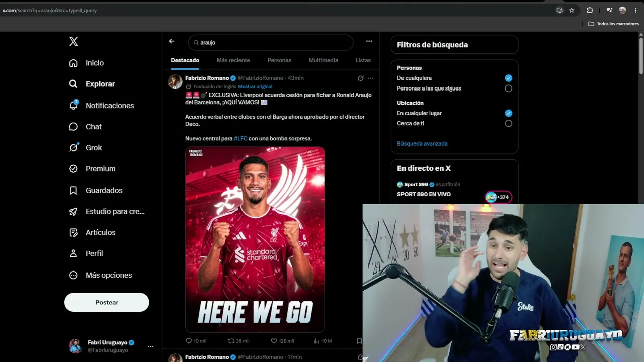Open search options three-dot menu
The image size is (644, 362).
[x=369, y=41]
